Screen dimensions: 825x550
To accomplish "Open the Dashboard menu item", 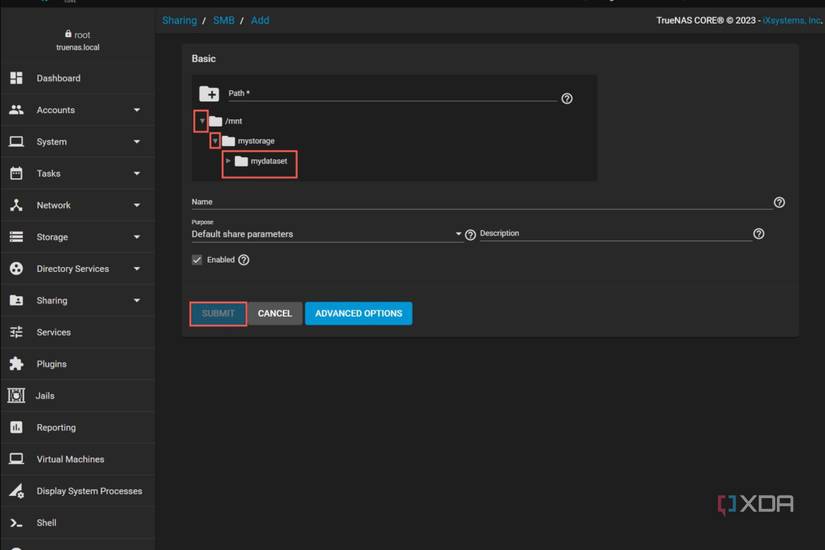I will (x=77, y=78).
